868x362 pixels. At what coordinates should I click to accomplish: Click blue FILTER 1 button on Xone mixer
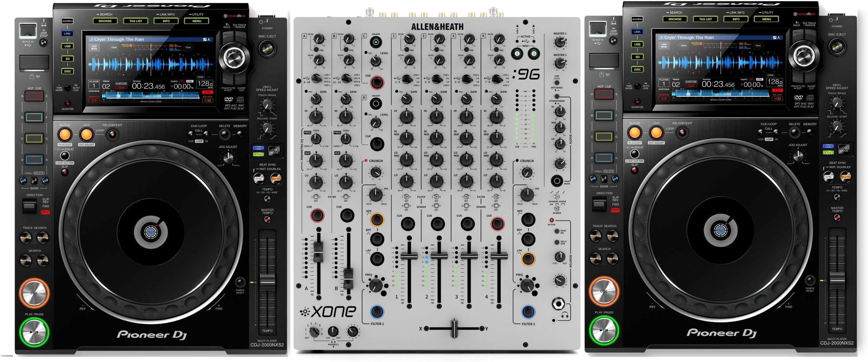[377, 312]
